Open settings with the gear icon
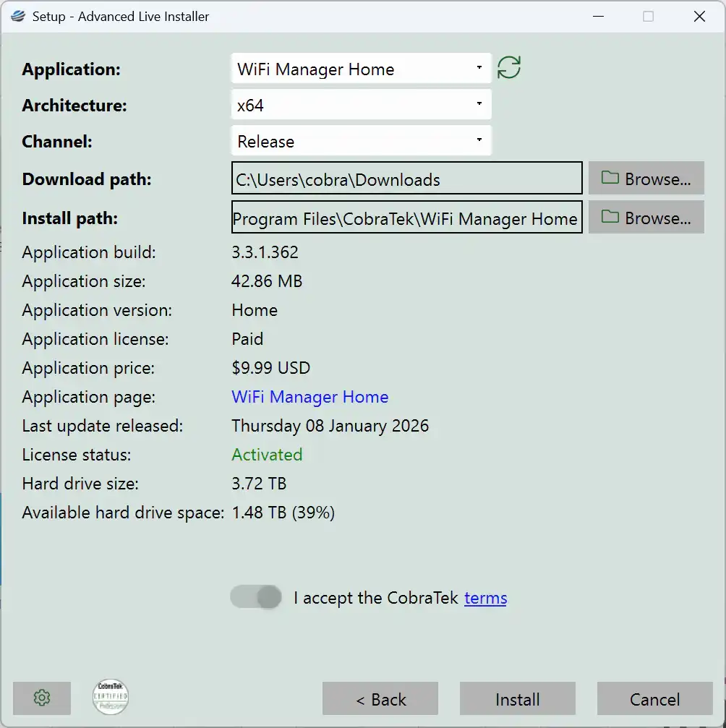The width and height of the screenshot is (726, 728). coord(42,698)
